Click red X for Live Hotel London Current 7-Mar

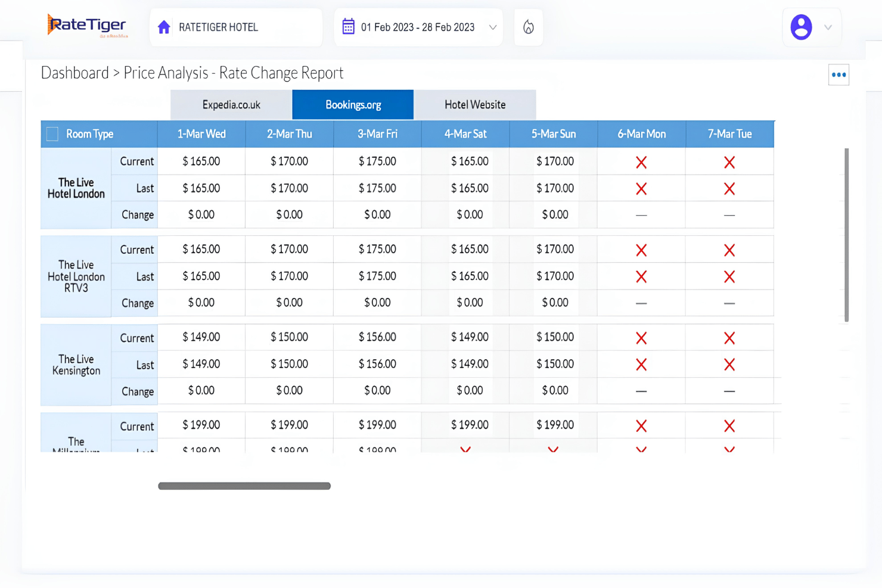click(729, 162)
